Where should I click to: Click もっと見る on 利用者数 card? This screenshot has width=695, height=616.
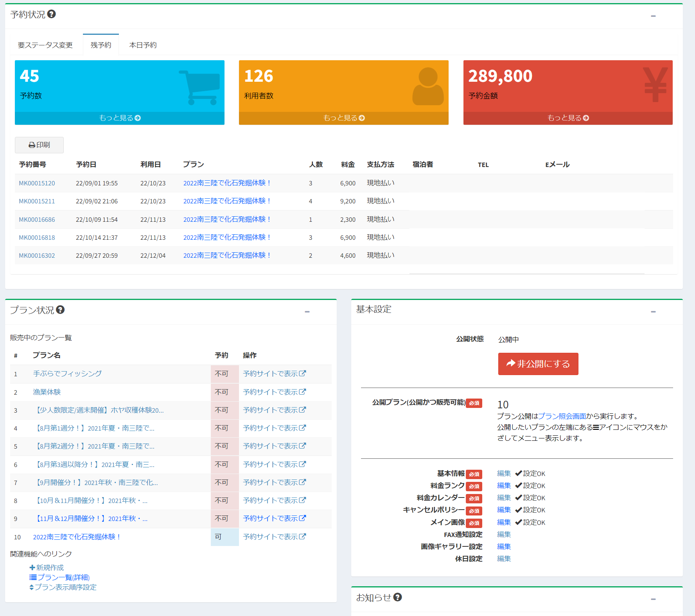(344, 118)
